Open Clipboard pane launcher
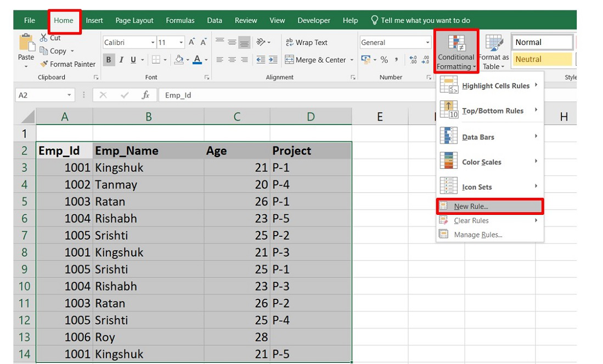The height and width of the screenshot is (364, 603). pos(96,77)
